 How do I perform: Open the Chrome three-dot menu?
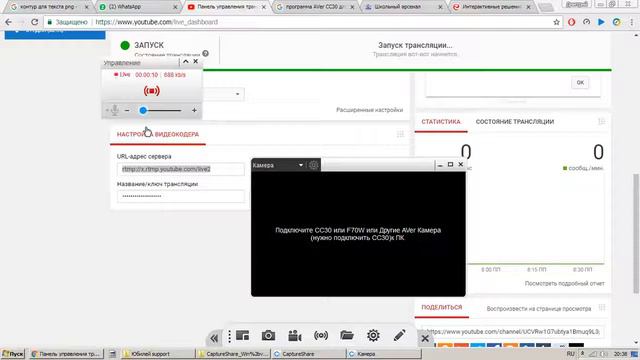pyautogui.click(x=631, y=22)
